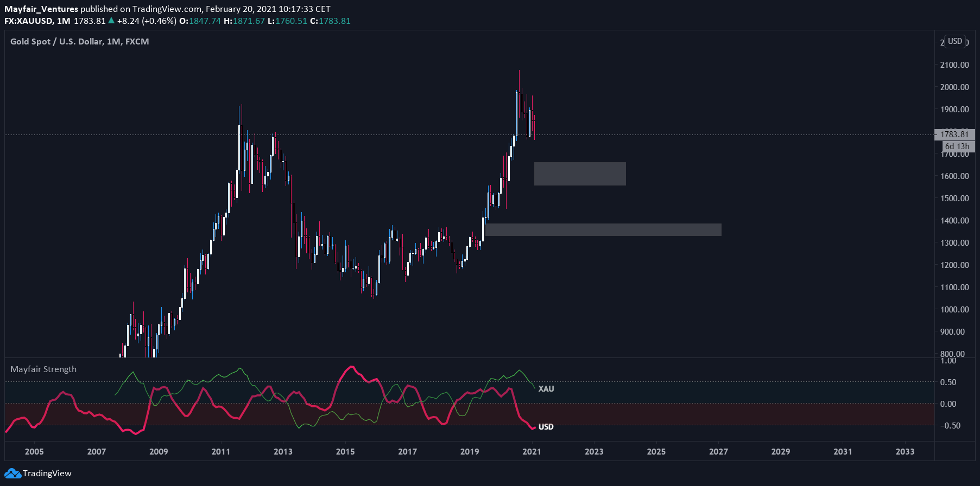Click the Mayfair_Ventures author name
The width and height of the screenshot is (980, 486).
pos(41,9)
